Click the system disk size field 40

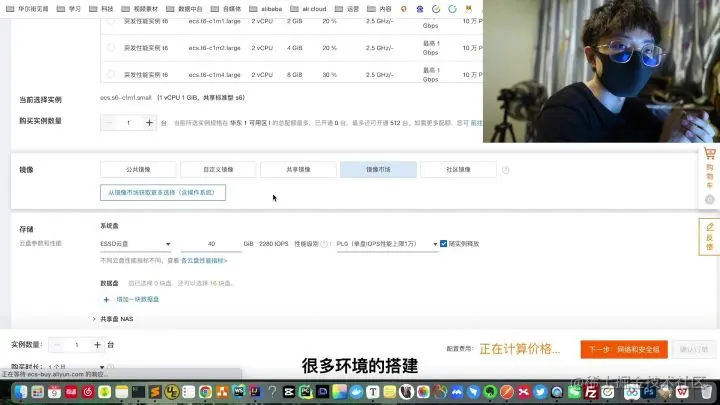211,244
